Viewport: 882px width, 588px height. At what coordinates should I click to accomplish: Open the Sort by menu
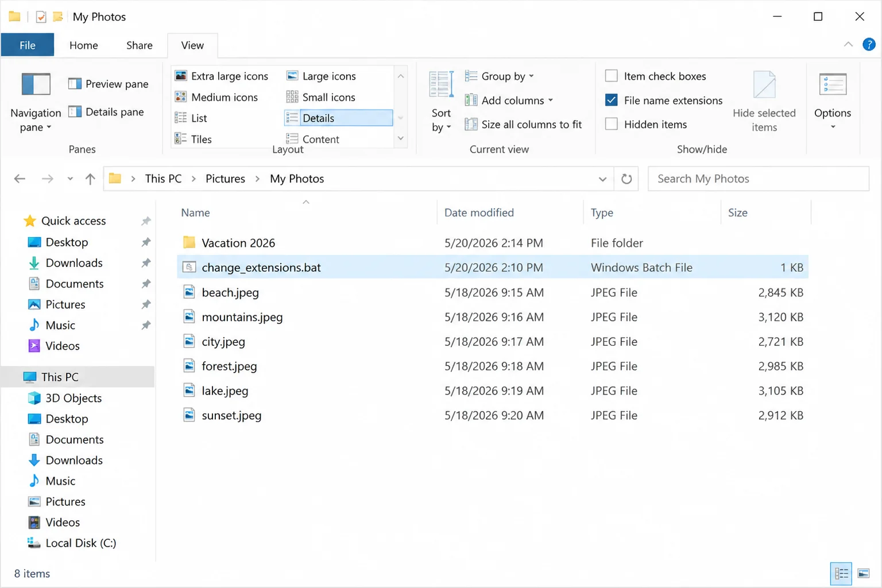coord(441,102)
